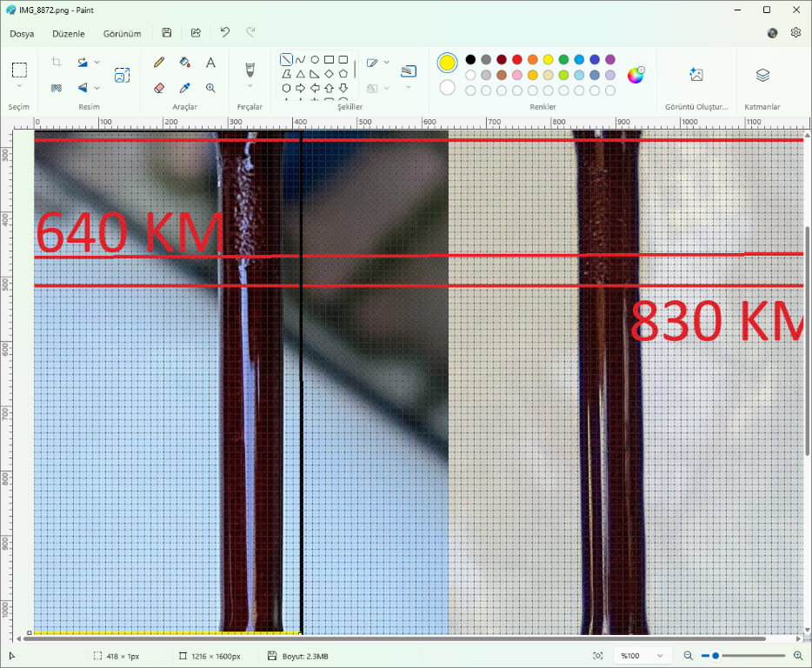
Task: Expand the Brushes dropdown chevron
Action: coord(250,86)
